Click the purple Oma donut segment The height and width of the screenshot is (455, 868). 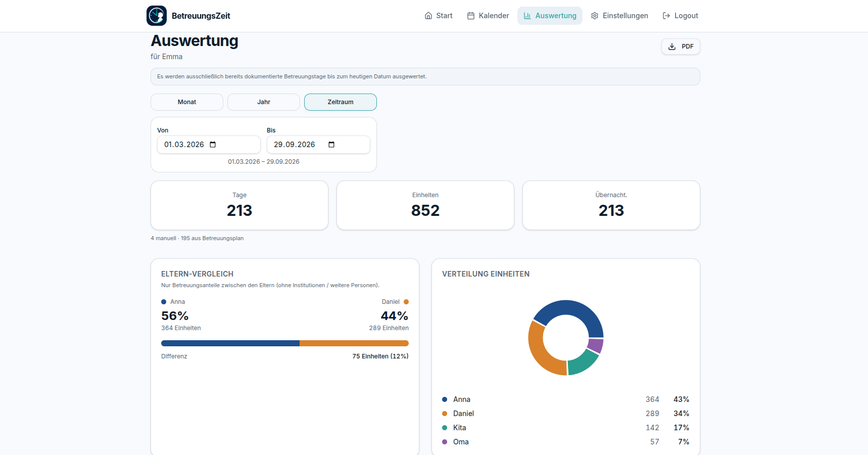point(596,345)
